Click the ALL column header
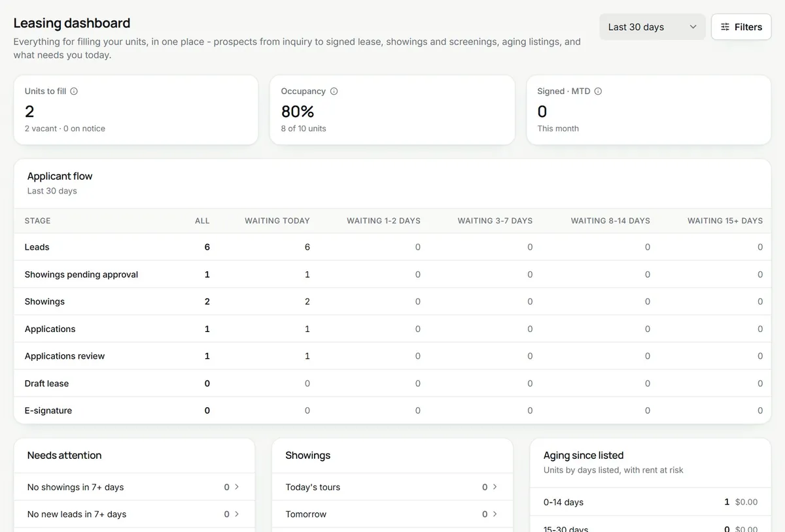785x532 pixels. click(x=202, y=221)
